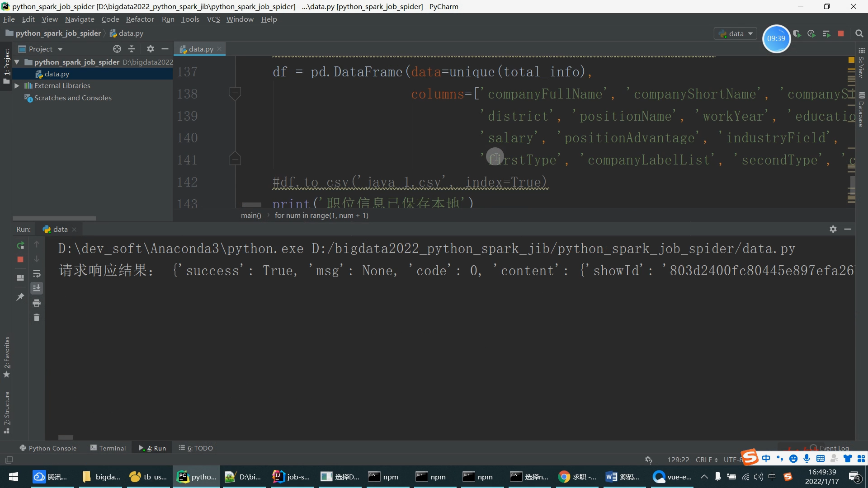Hide the Project tool window
Viewport: 868px width, 488px height.
coord(165,49)
